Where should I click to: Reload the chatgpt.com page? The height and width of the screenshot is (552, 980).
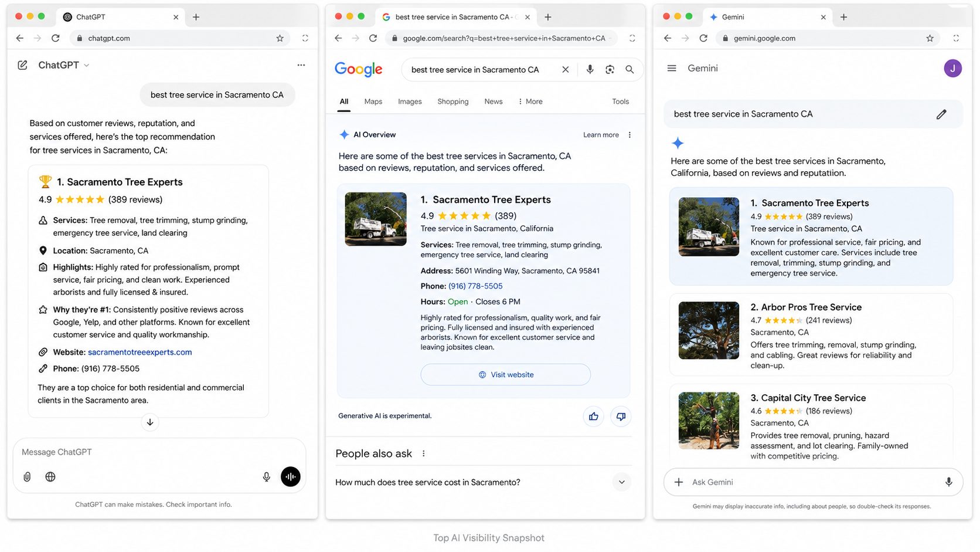[x=56, y=38]
